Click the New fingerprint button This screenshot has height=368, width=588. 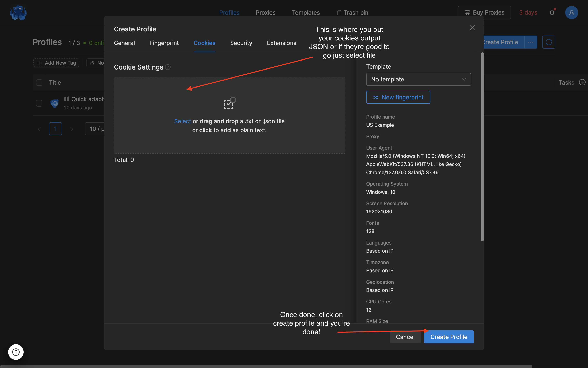click(398, 97)
